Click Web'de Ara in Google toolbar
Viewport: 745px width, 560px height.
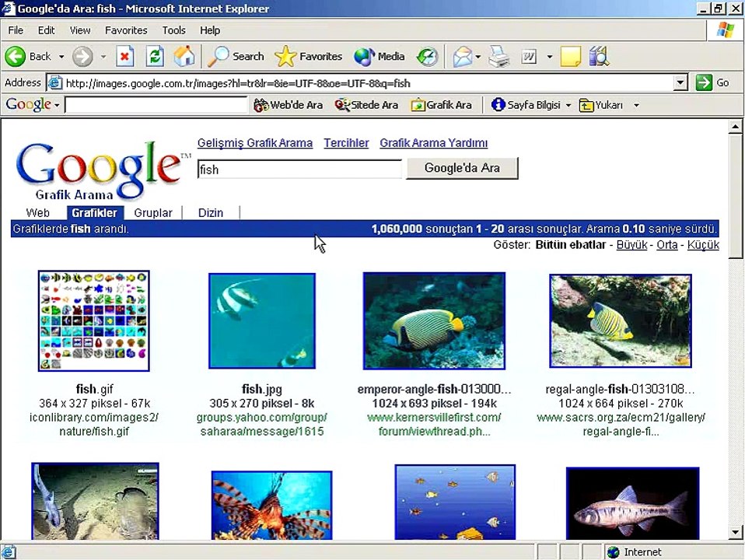point(288,105)
